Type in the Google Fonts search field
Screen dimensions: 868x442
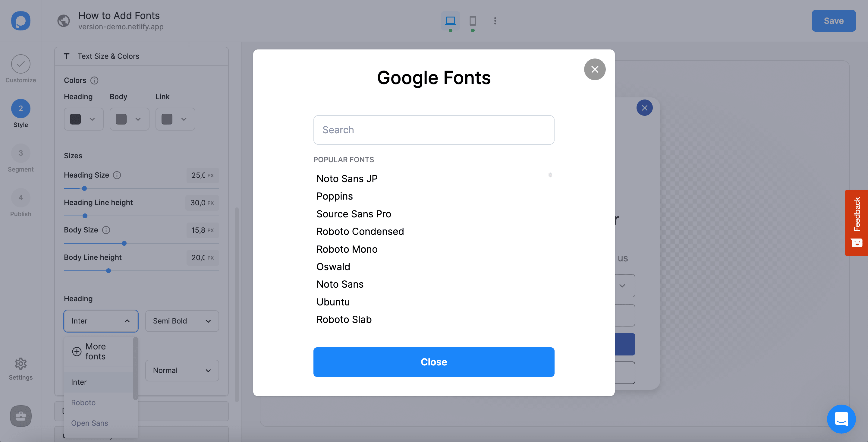(434, 129)
